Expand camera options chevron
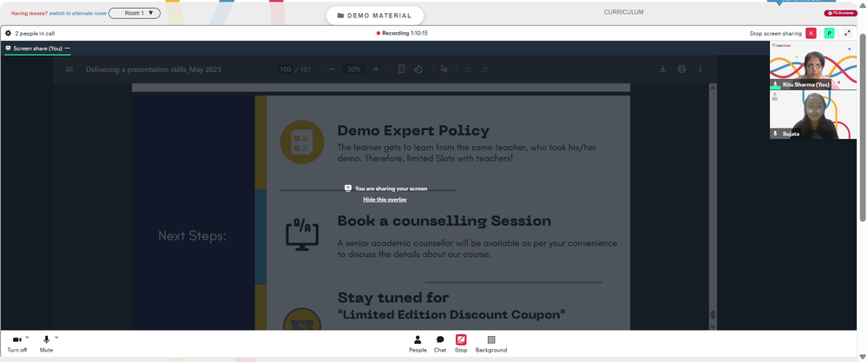 (27, 337)
